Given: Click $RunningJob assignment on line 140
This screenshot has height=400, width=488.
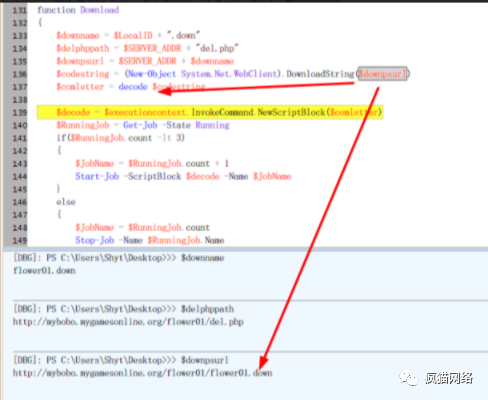Looking at the screenshot, I should coord(83,125).
